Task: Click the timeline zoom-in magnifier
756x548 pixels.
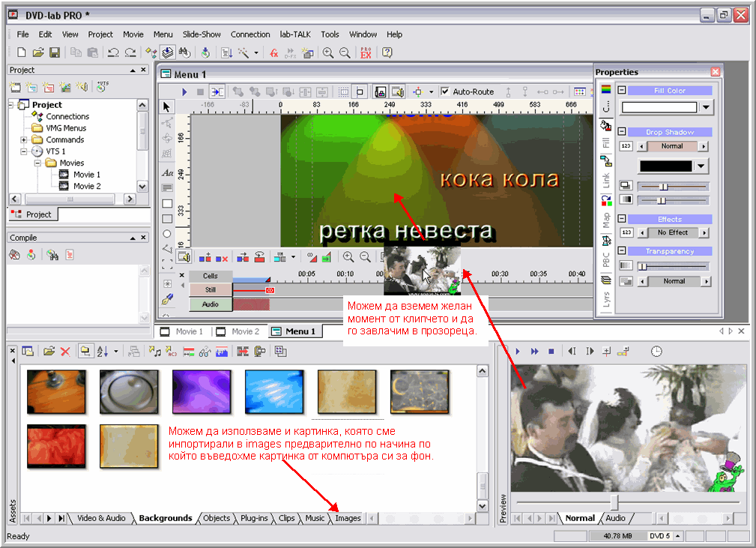Action: pos(348,257)
